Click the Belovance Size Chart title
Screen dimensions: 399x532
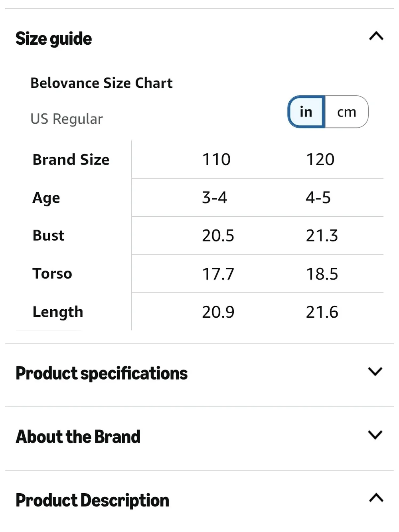click(x=101, y=83)
